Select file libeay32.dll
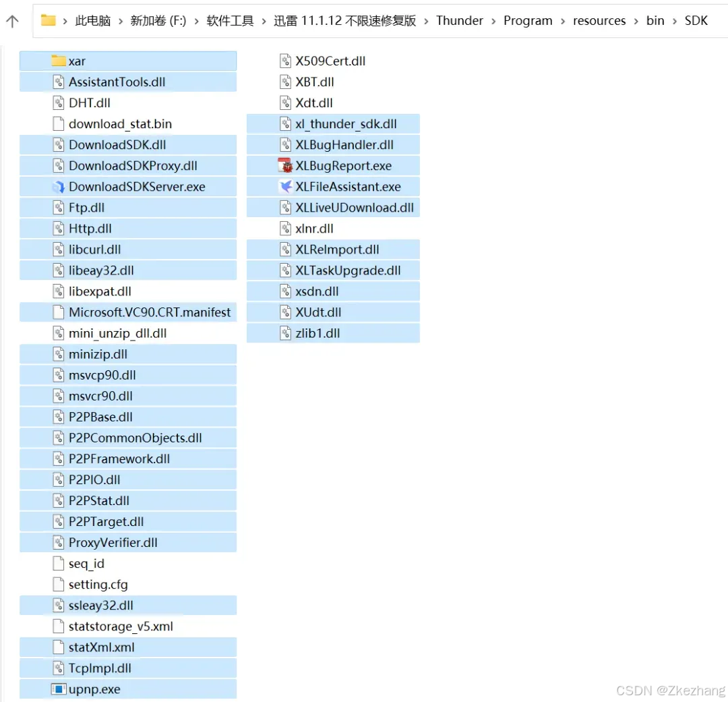Screen dimensions: 728x702 [x=128, y=270]
